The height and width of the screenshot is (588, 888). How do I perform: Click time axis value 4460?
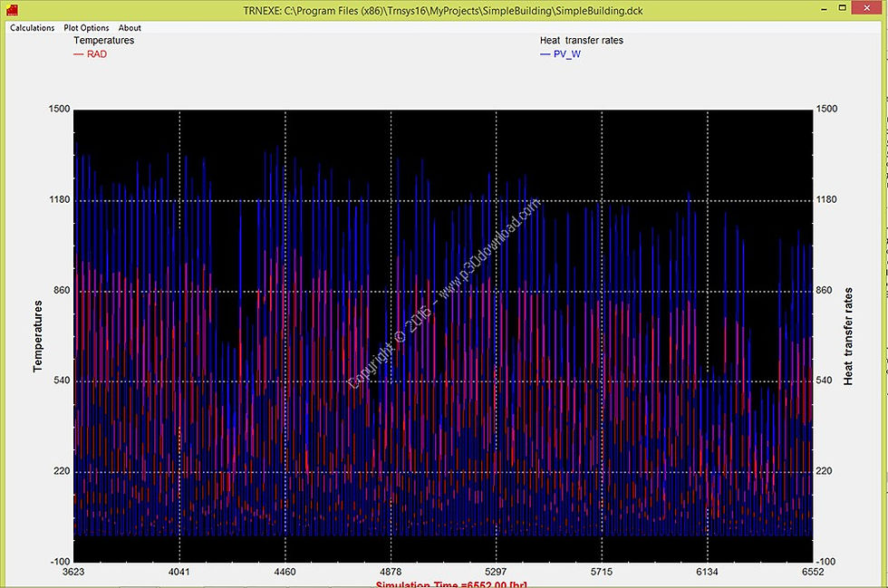[x=285, y=572]
